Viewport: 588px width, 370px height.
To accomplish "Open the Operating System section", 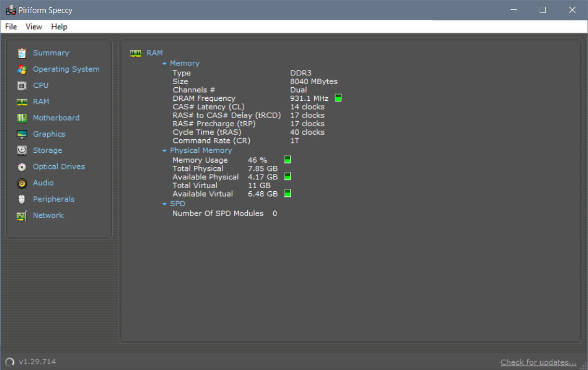I will pos(66,69).
